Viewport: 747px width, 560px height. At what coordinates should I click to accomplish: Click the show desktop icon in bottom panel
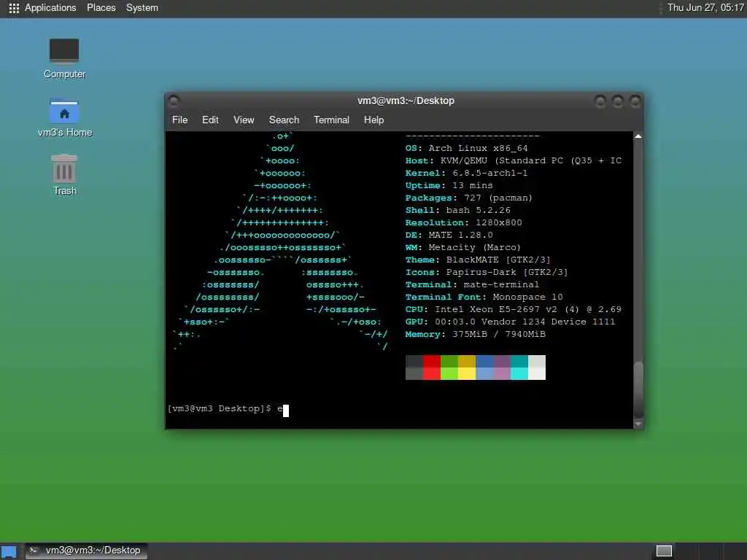click(9, 551)
